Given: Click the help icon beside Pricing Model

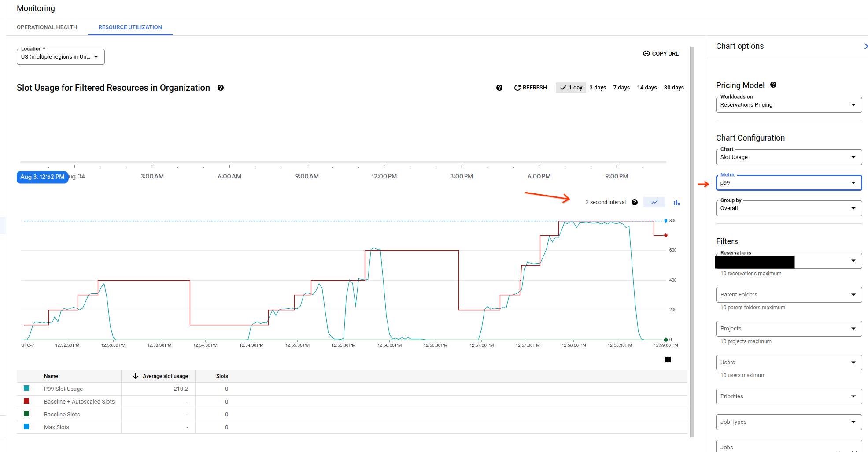Looking at the screenshot, I should (774, 85).
